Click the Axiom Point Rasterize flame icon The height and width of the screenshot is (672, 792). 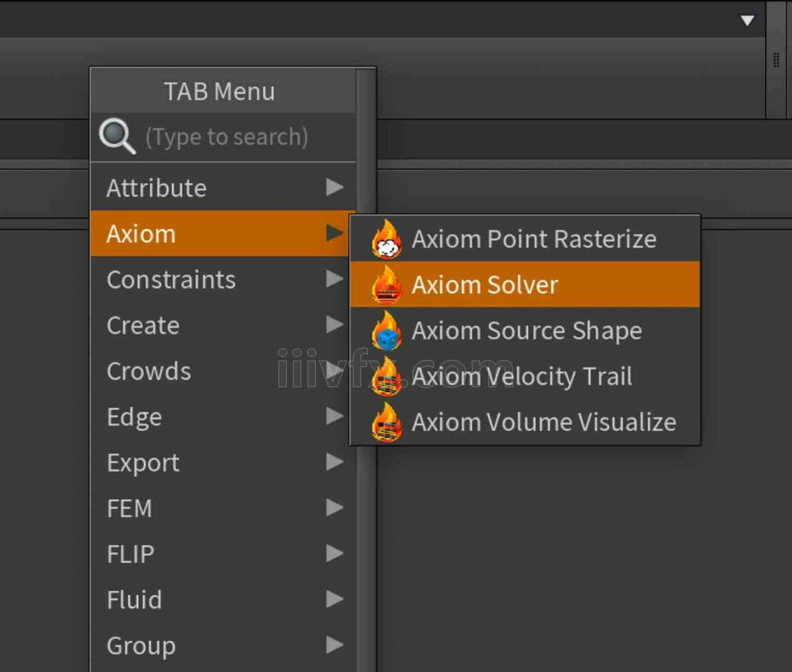coord(387,239)
